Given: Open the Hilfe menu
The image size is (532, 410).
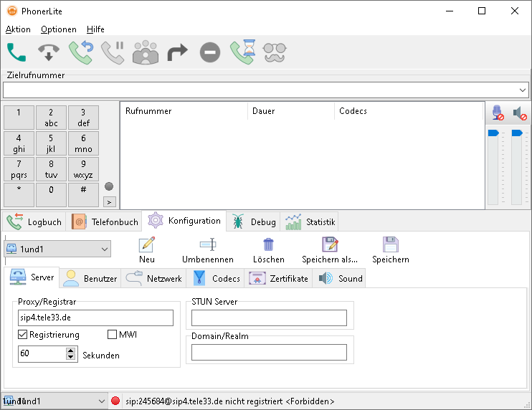Looking at the screenshot, I should [x=95, y=29].
